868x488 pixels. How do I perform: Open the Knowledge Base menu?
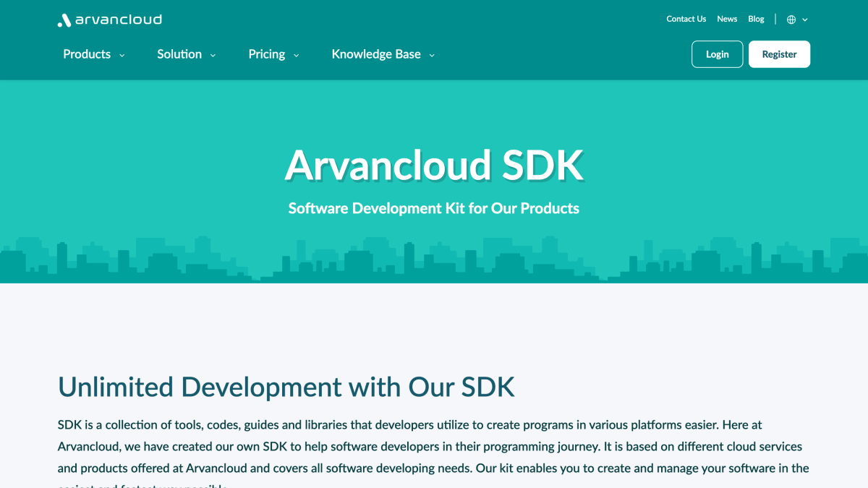pyautogui.click(x=376, y=54)
